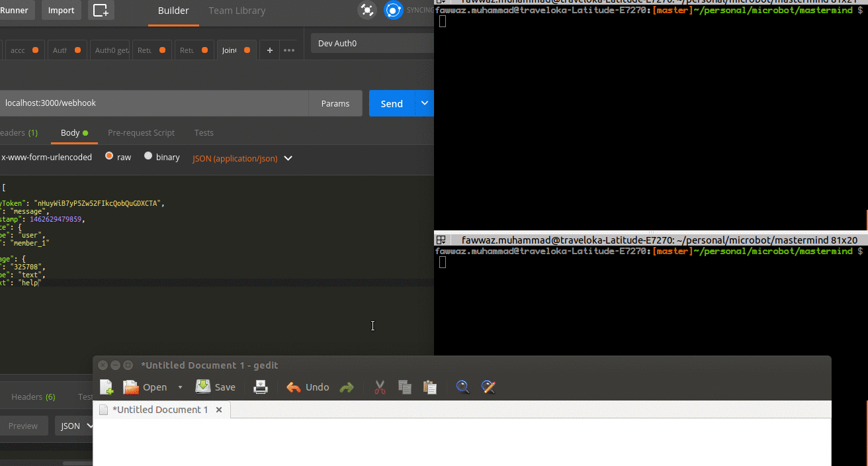Open the JSON (application/json) type dropdown
Screen dimensions: 868x466
click(242, 158)
